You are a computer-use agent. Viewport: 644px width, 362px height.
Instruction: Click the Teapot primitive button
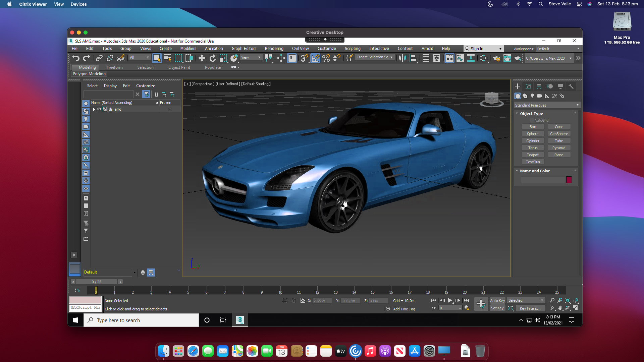point(533,155)
